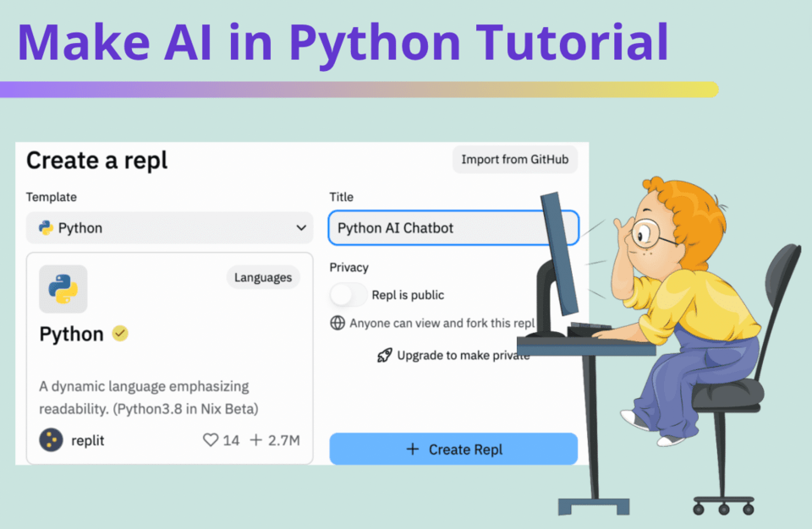Screen dimensions: 812x529
Task: Click the Template label
Action: coord(52,197)
